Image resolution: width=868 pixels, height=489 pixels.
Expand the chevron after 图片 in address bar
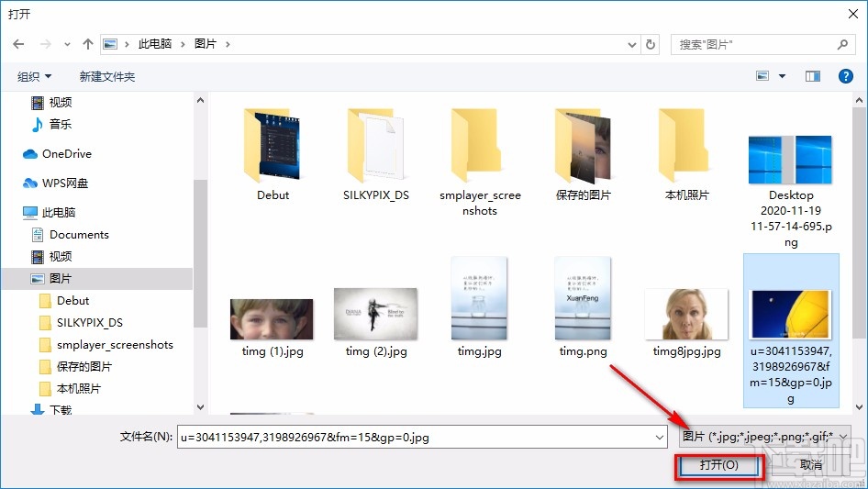(228, 44)
